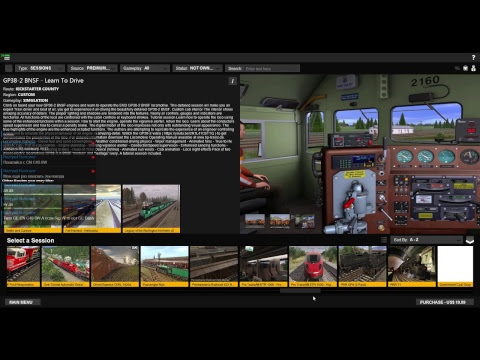The height and width of the screenshot is (360, 480).
Task: Open the Source: PREMIUM dropdown
Action: tap(92, 68)
